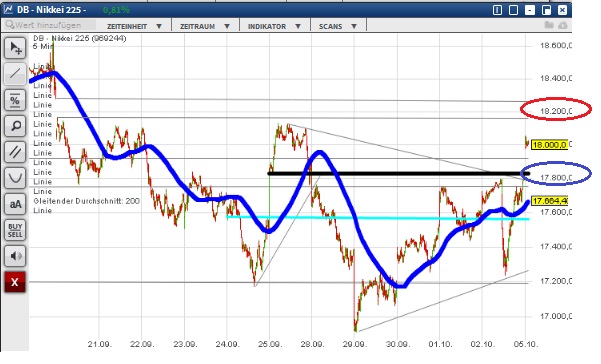Screen dimensions: 601x364
Task: Click the 18.400,0 price axis label
Action: pyautogui.click(x=556, y=79)
